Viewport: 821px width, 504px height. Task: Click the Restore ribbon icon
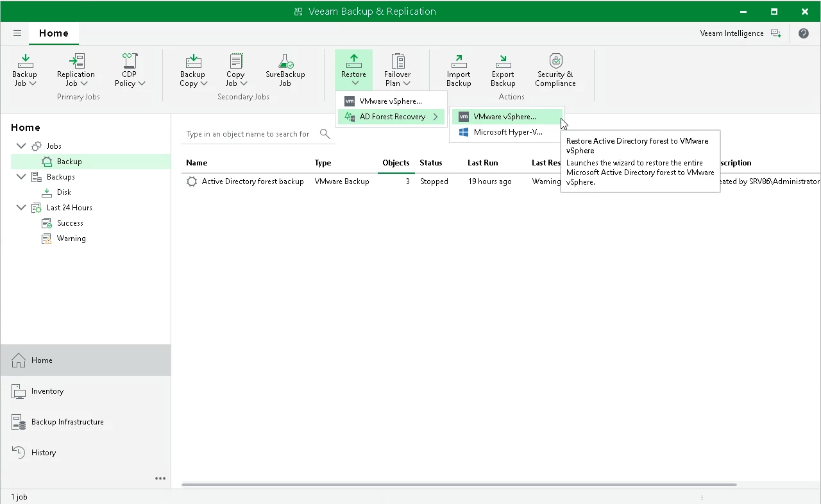(353, 61)
